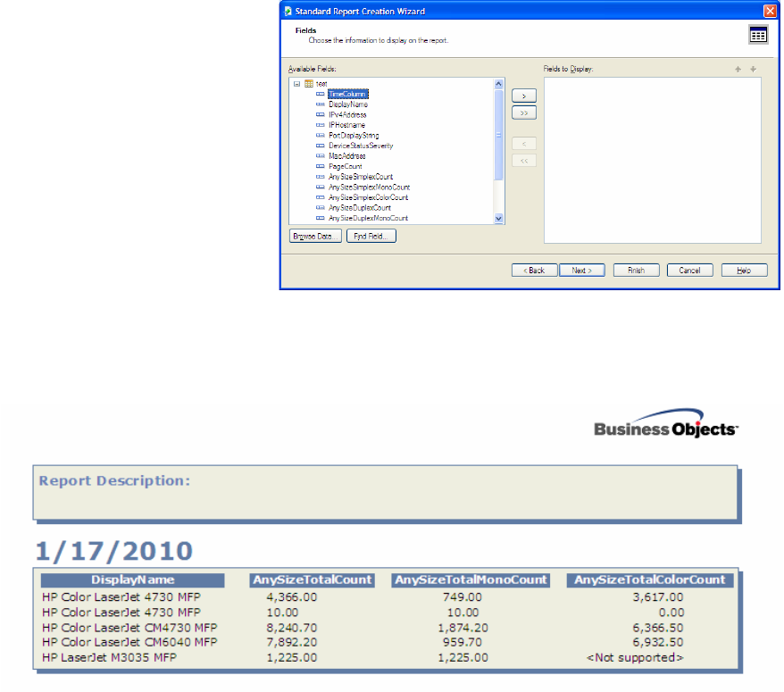The image size is (784, 692).
Task: Select the AnySizeDuplexCount field
Action: pyautogui.click(x=360, y=208)
